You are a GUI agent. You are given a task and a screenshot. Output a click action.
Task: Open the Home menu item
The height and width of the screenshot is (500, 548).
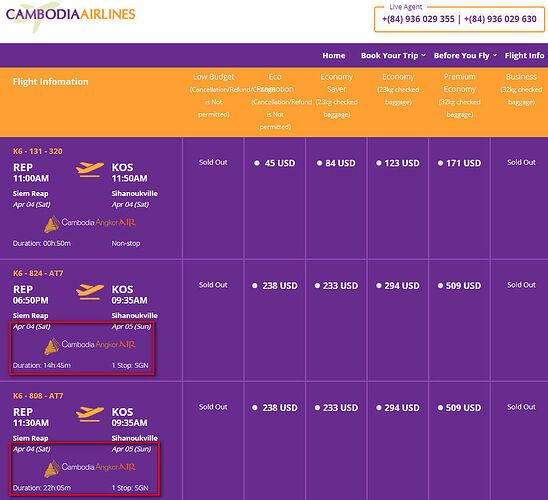coord(334,56)
